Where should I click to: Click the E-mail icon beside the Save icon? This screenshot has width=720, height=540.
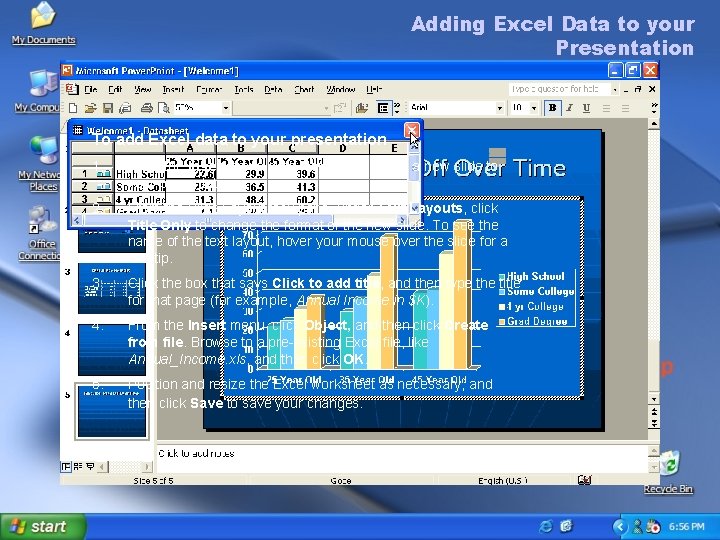coord(125,108)
